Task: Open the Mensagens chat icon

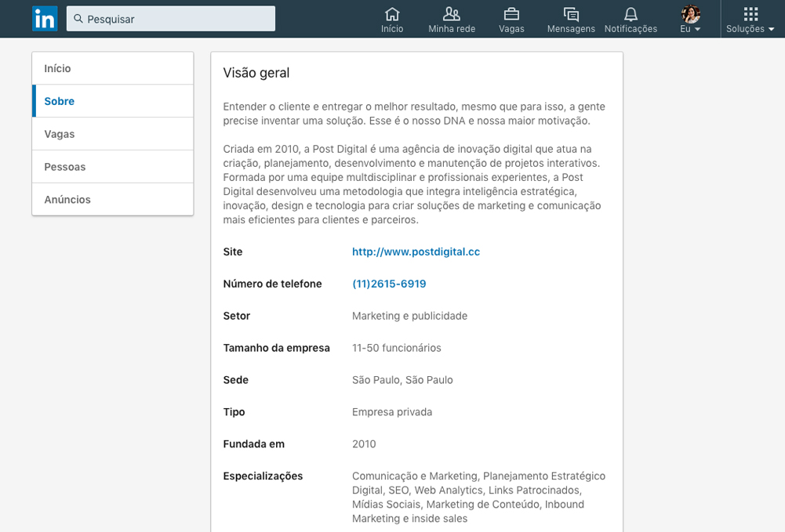Action: (x=571, y=14)
